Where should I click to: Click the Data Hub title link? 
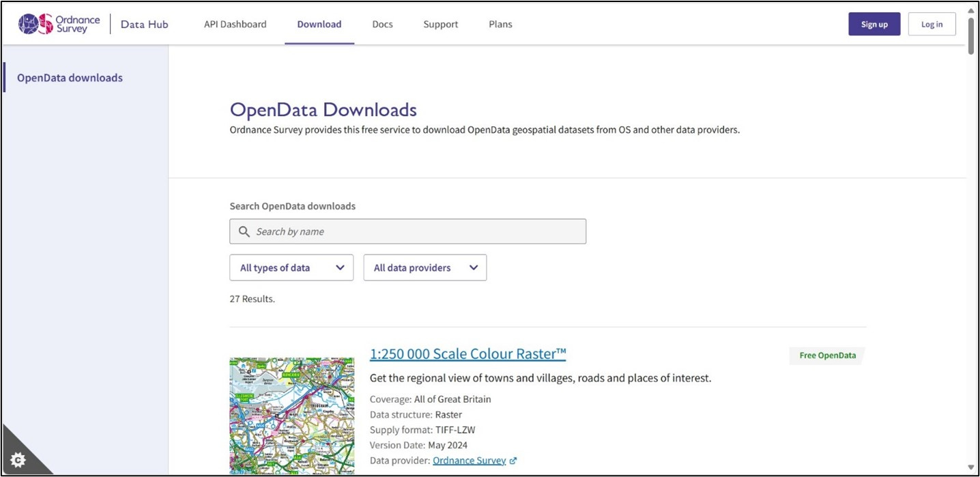144,24
